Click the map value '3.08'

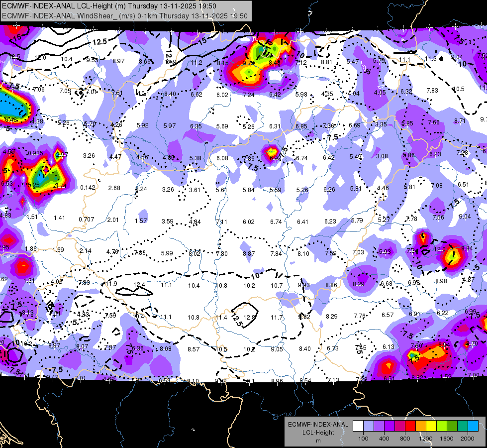[x=382, y=156]
